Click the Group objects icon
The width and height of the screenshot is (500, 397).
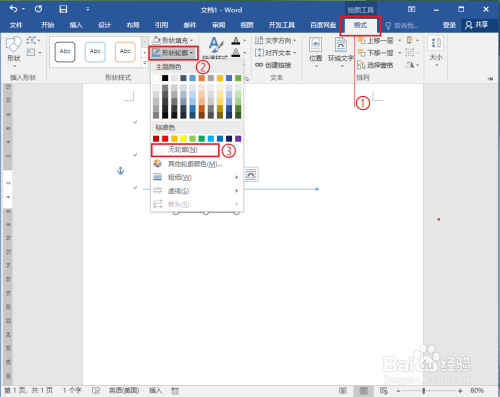click(410, 53)
